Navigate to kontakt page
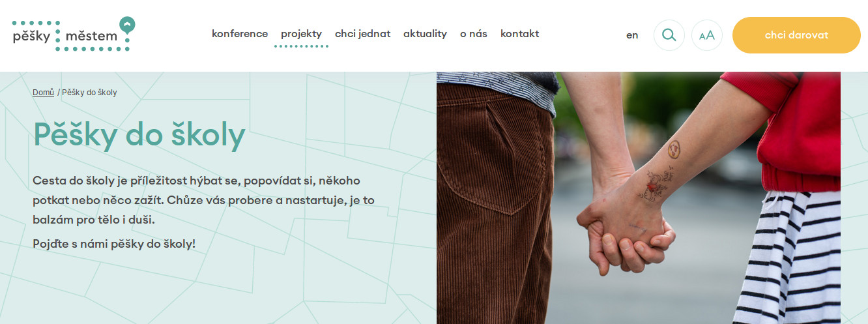868x324 pixels. coord(519,34)
